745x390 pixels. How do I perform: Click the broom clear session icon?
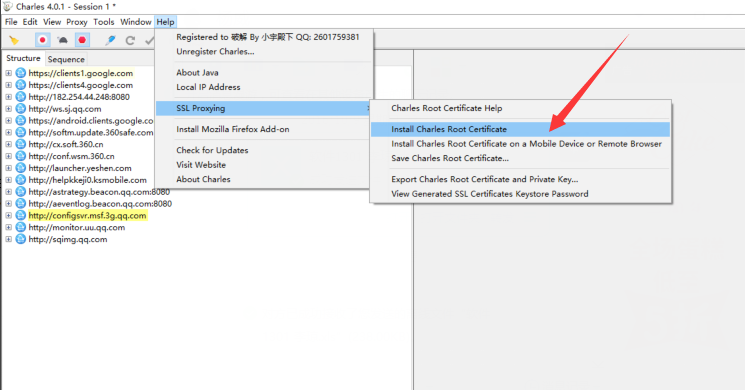click(x=14, y=40)
